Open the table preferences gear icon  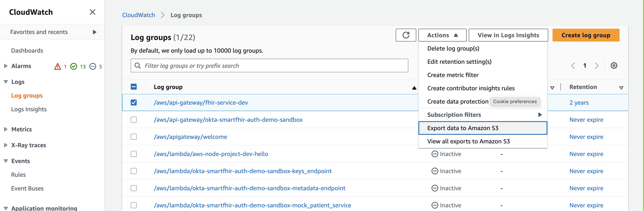coord(614,66)
